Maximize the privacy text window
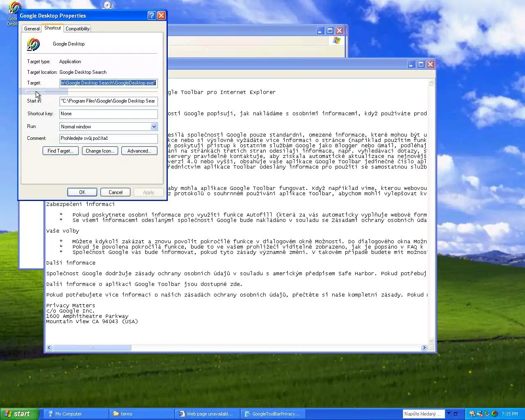 coord(421,64)
